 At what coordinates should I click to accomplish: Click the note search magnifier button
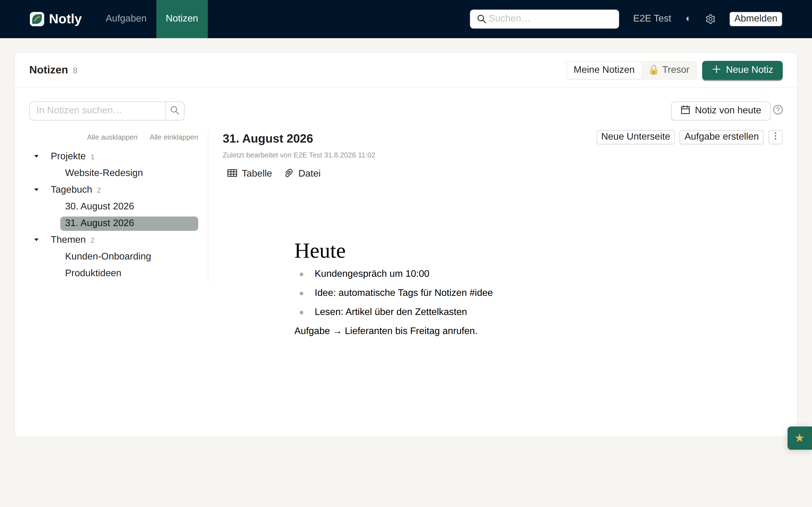(175, 111)
